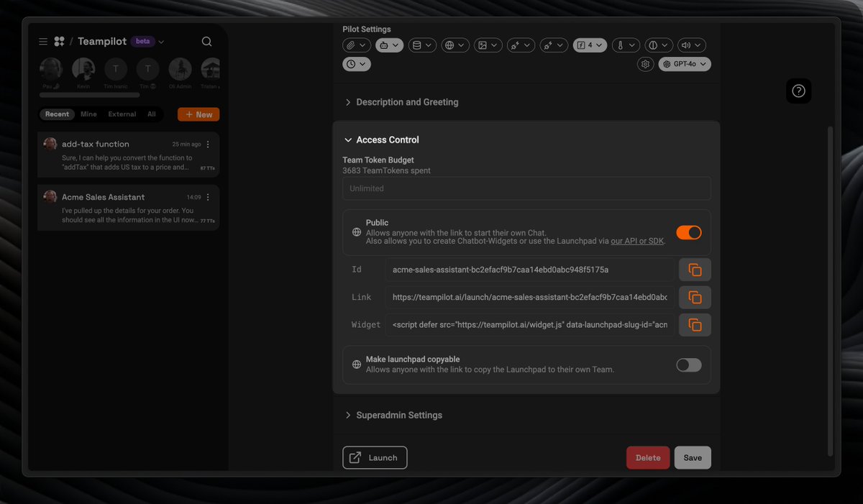Click the vertical scrollbar of settings panel
863x504 pixels.
pos(828,290)
